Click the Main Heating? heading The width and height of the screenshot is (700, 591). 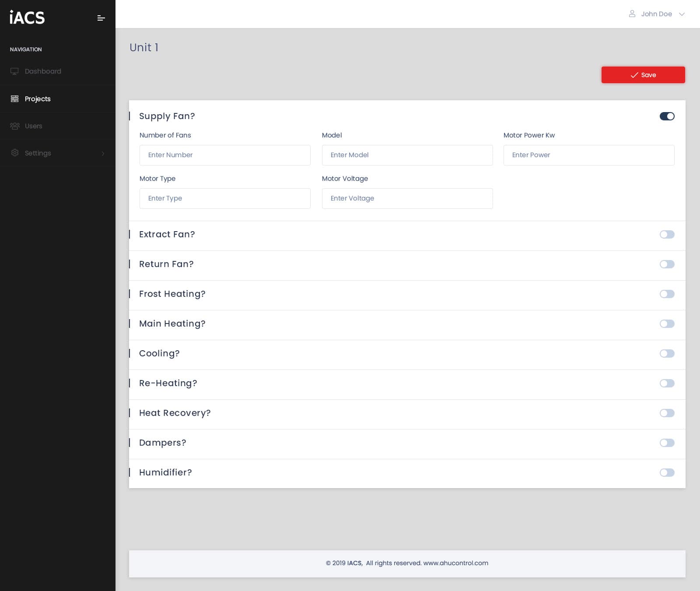pyautogui.click(x=172, y=324)
